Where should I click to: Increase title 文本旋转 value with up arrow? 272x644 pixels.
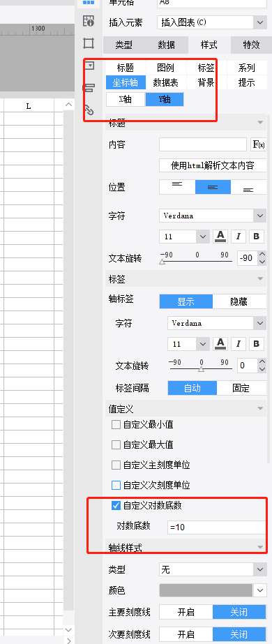[x=262, y=255]
